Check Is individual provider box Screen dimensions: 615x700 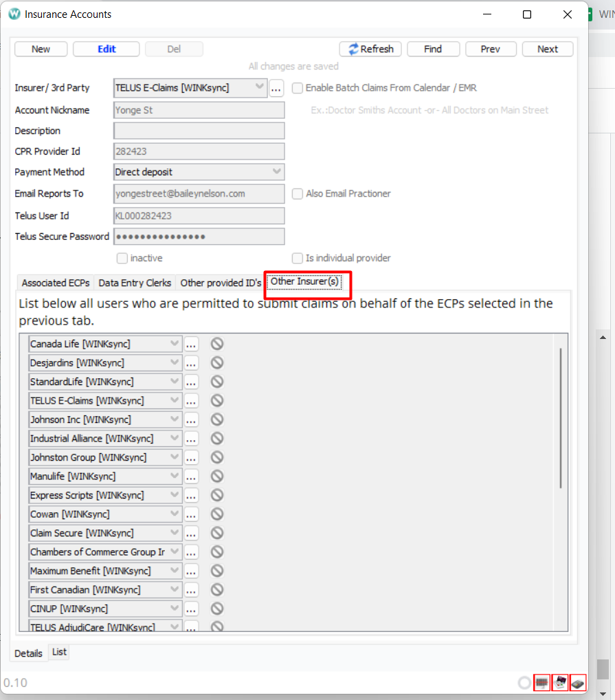[297, 258]
